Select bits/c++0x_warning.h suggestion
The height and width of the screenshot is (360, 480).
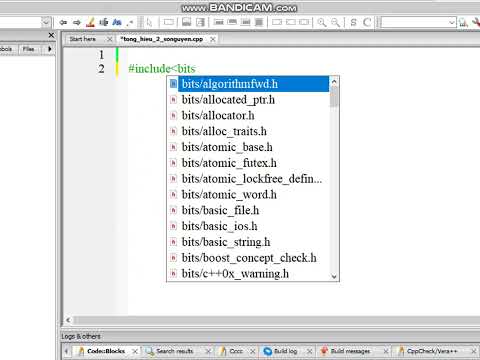248,274
